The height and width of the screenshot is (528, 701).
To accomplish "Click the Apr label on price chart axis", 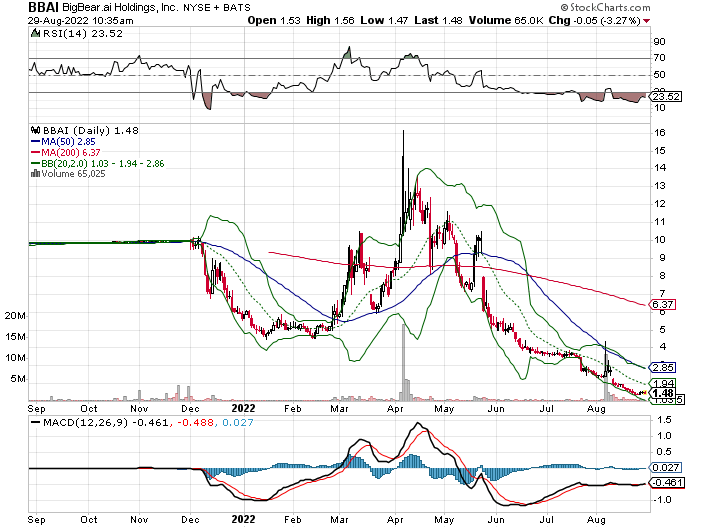I will 395,409.
